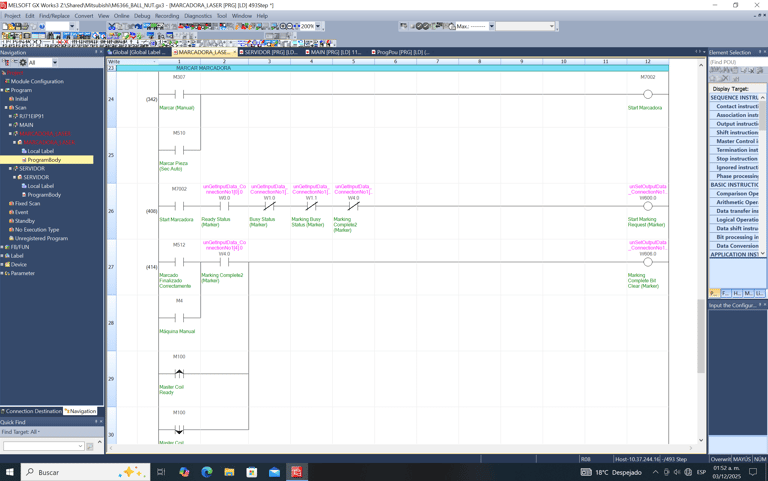The image size is (768, 481).
Task: Open Max: dropdown in monitor toolbar
Action: (x=492, y=26)
